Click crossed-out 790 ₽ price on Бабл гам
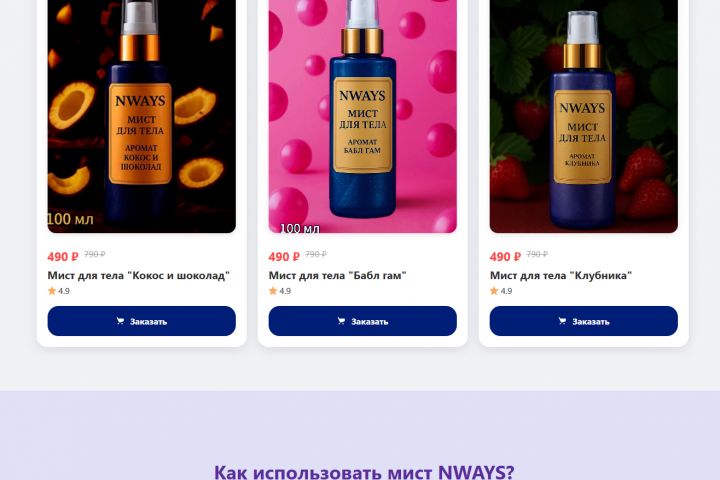Image resolution: width=720 pixels, height=480 pixels. pos(316,254)
